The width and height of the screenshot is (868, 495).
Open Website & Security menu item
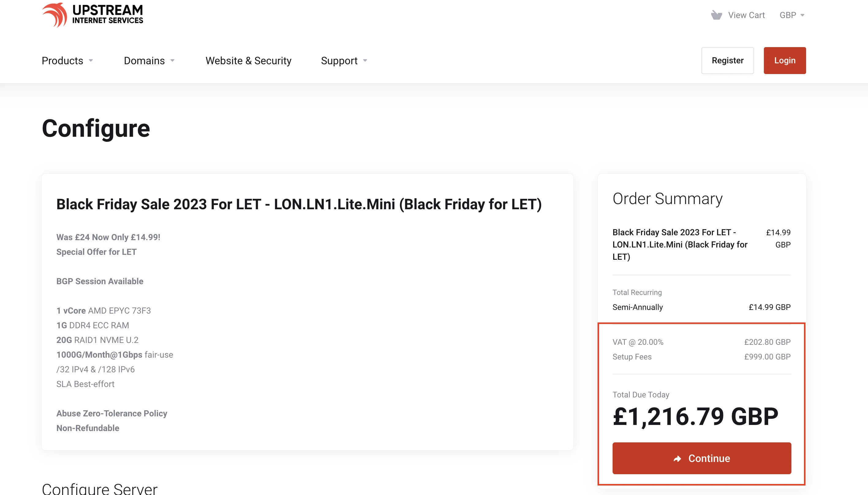pos(248,61)
